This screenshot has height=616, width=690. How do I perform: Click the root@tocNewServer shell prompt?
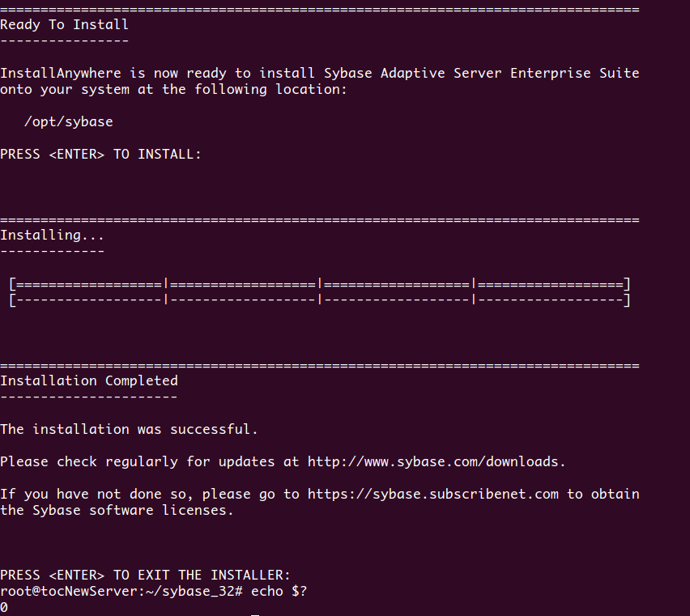[x=121, y=591]
